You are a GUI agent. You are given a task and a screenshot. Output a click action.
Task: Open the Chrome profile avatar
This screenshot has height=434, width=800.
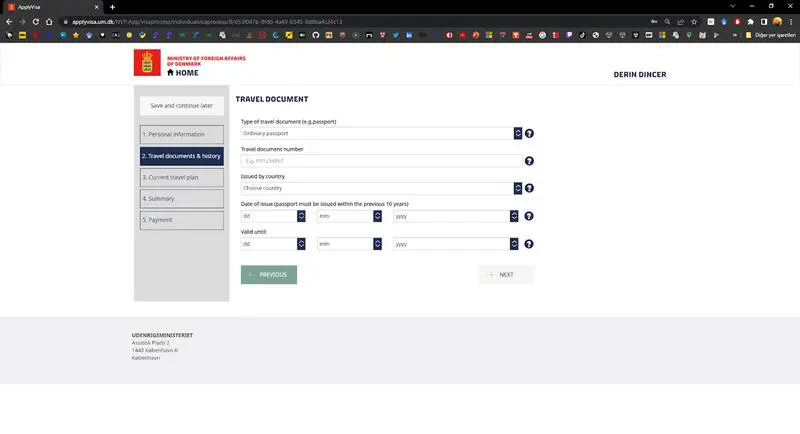point(777,22)
